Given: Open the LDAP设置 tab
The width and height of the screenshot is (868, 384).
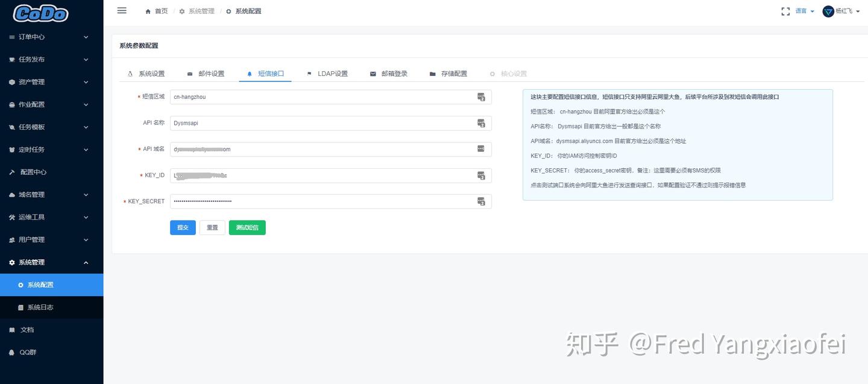Looking at the screenshot, I should [332, 73].
